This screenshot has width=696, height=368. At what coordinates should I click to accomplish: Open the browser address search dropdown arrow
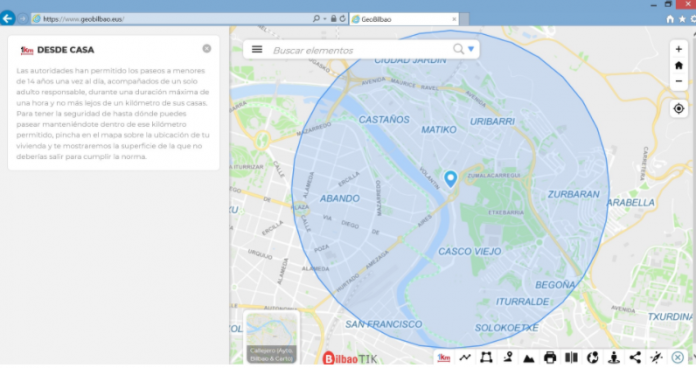pos(325,19)
